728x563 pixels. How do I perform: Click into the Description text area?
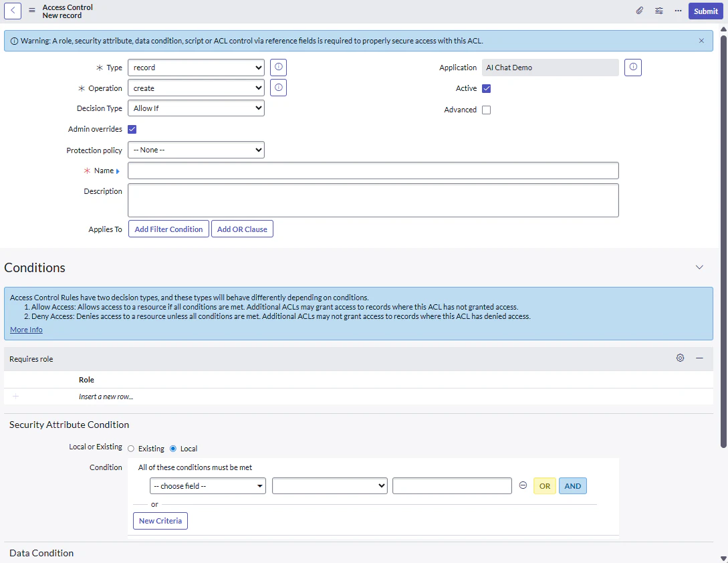tap(373, 200)
